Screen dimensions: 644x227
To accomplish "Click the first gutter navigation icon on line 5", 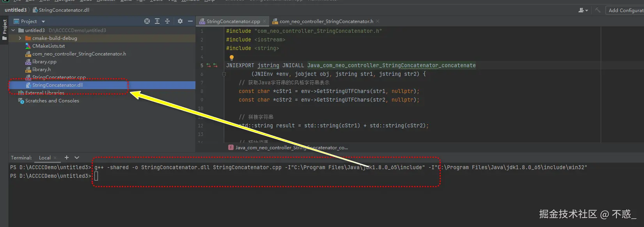I will 208,65.
